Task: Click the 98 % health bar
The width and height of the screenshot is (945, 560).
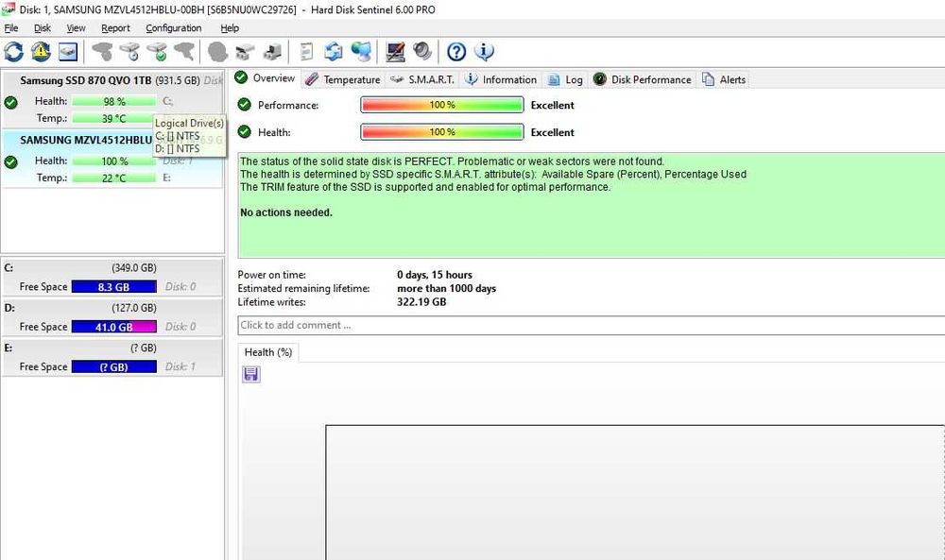Action: pos(114,102)
